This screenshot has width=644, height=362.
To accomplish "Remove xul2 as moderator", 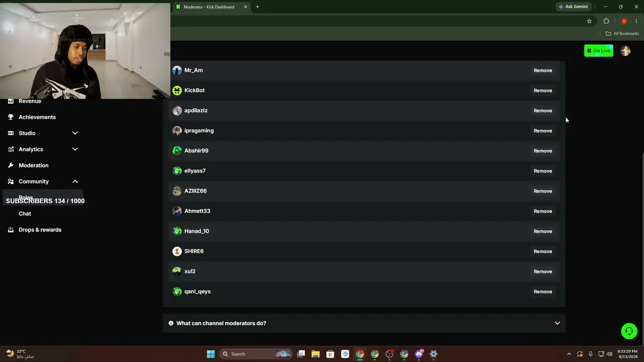I will [543, 271].
